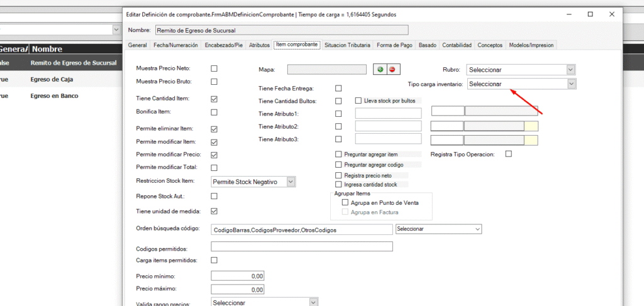
Task: Toggle the Registra Tipo Operacion checkbox
Action: [509, 154]
